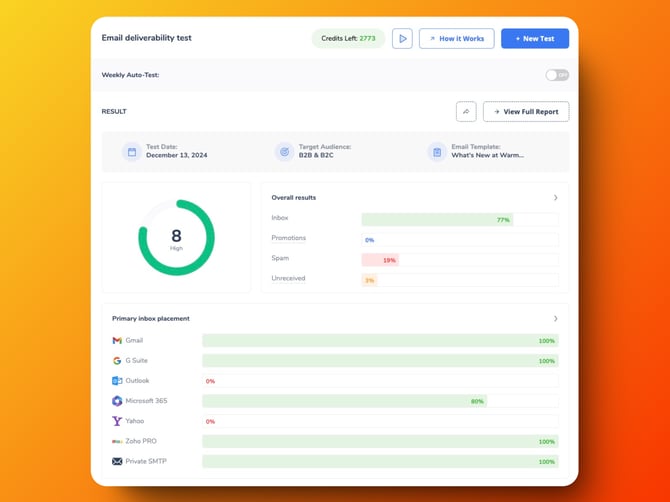The image size is (670, 502).
Task: Click the score 8 High gauge
Action: click(176, 238)
